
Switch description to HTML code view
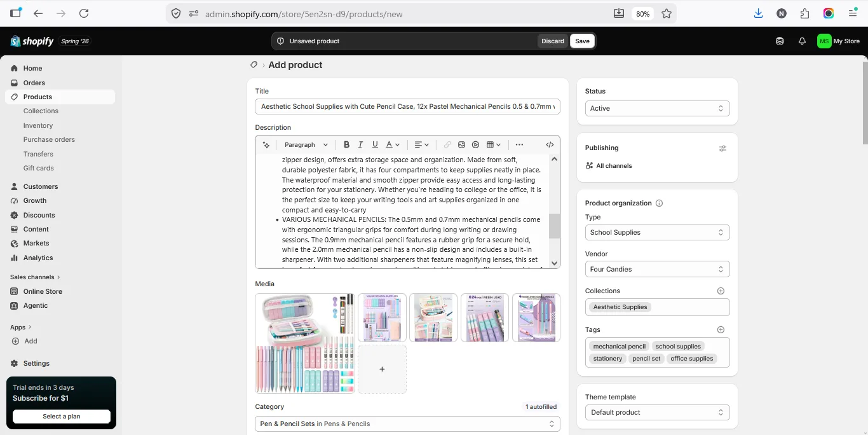click(550, 145)
